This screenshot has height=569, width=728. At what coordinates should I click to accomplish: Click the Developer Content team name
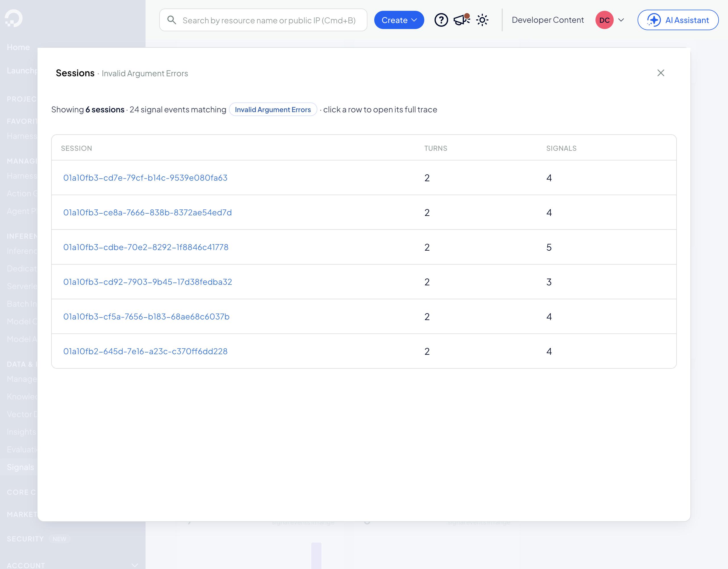(548, 20)
